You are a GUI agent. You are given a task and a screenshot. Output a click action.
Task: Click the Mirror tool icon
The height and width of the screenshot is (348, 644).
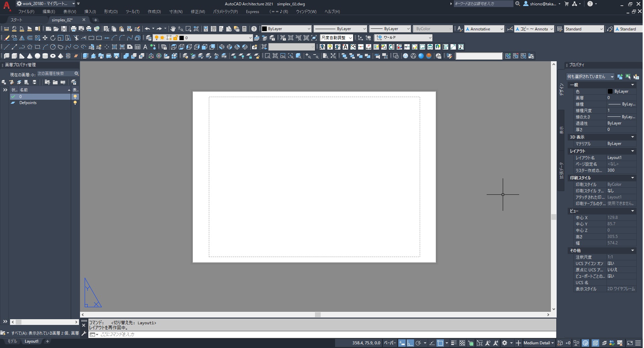tap(22, 38)
